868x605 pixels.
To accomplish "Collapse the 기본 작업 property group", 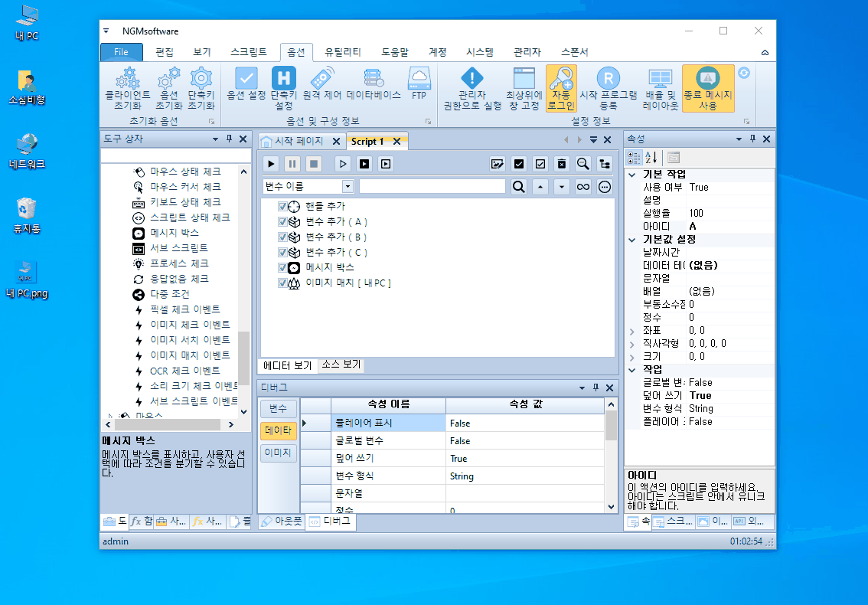I will click(632, 175).
